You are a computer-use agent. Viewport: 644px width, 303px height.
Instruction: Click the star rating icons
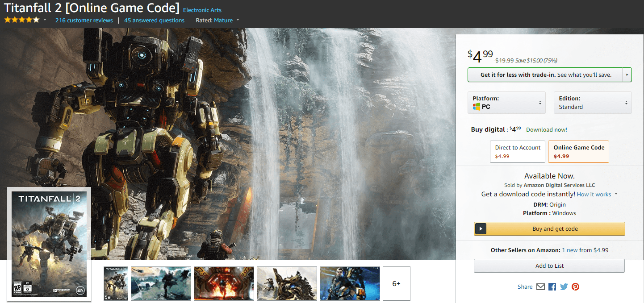22,20
